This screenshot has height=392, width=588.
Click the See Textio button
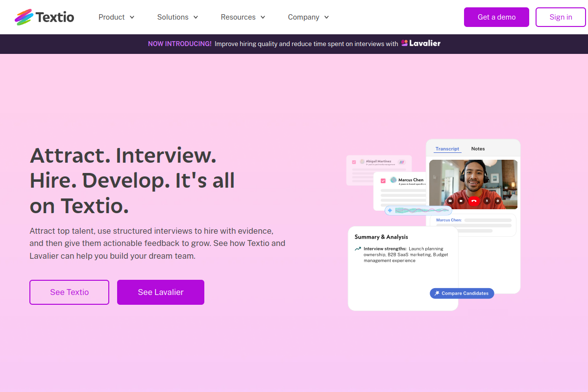[x=69, y=292]
